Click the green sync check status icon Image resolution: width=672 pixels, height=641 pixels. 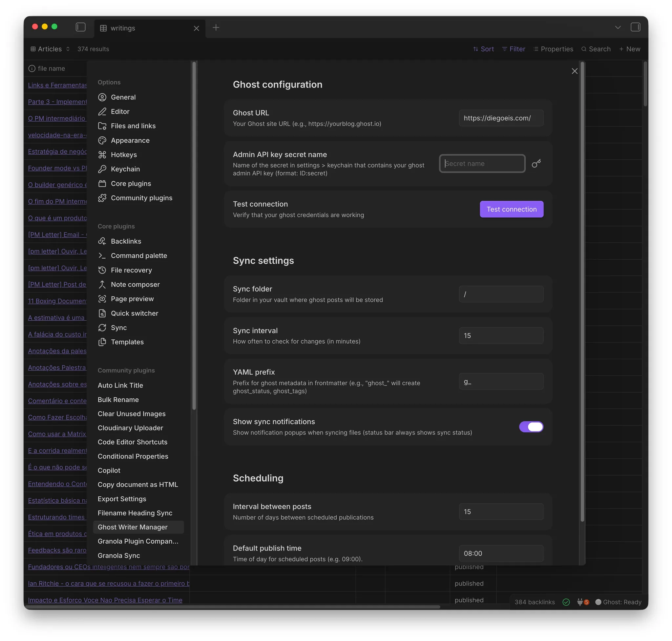(566, 602)
